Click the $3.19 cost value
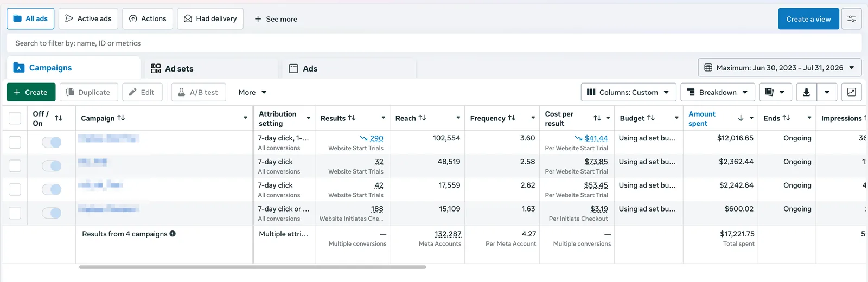This screenshot has width=868, height=282. 599,209
